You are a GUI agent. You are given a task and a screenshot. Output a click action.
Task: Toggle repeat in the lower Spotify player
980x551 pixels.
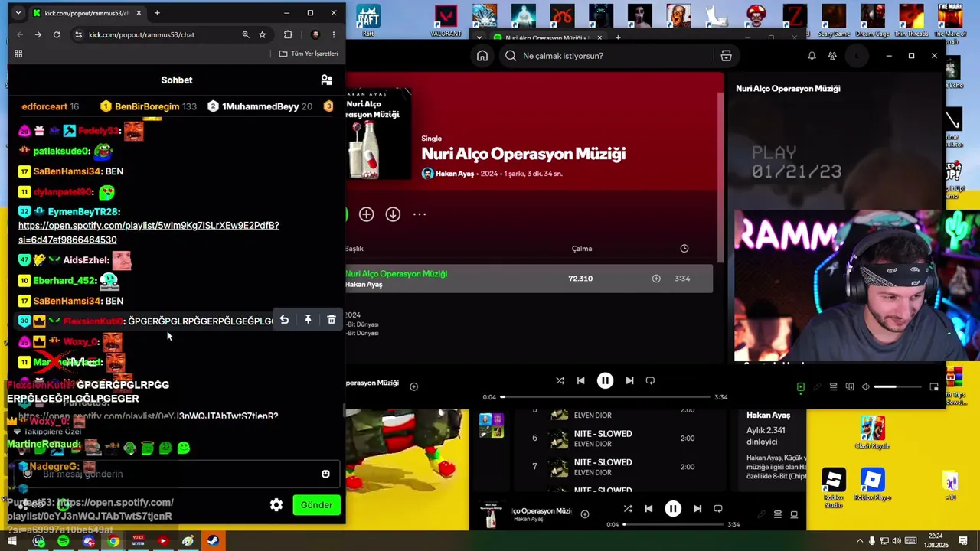point(718,508)
